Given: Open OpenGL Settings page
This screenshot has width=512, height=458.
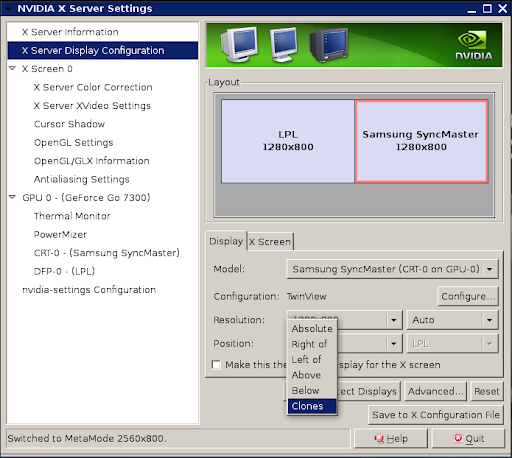Looking at the screenshot, I should (x=74, y=142).
